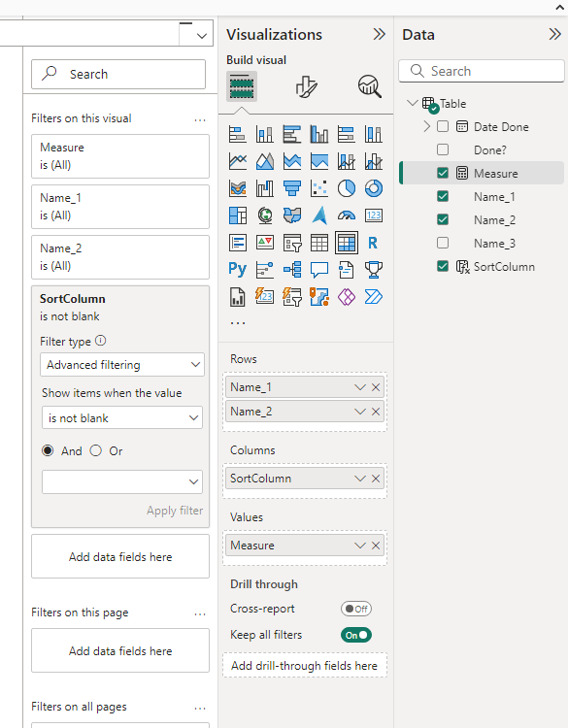Select the matrix visual

click(x=347, y=243)
